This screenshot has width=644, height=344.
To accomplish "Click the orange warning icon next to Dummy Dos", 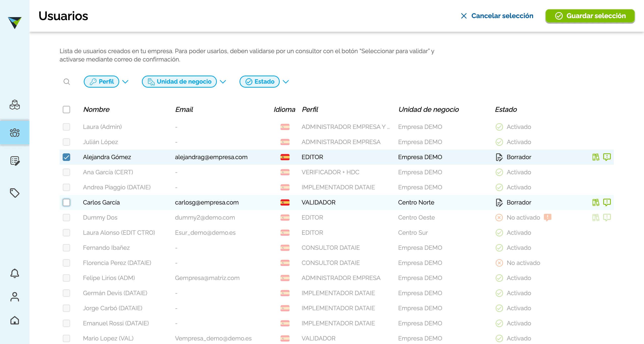I will [547, 217].
